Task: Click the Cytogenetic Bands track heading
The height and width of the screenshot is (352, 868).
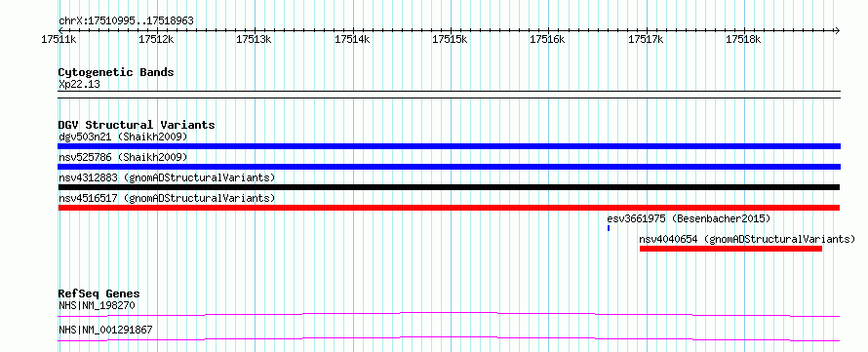Action: [116, 72]
